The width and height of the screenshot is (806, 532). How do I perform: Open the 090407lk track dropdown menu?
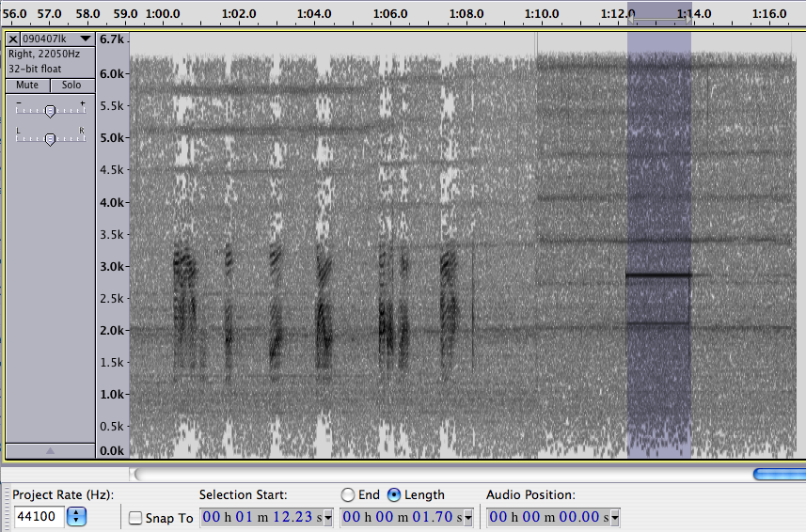click(86, 39)
